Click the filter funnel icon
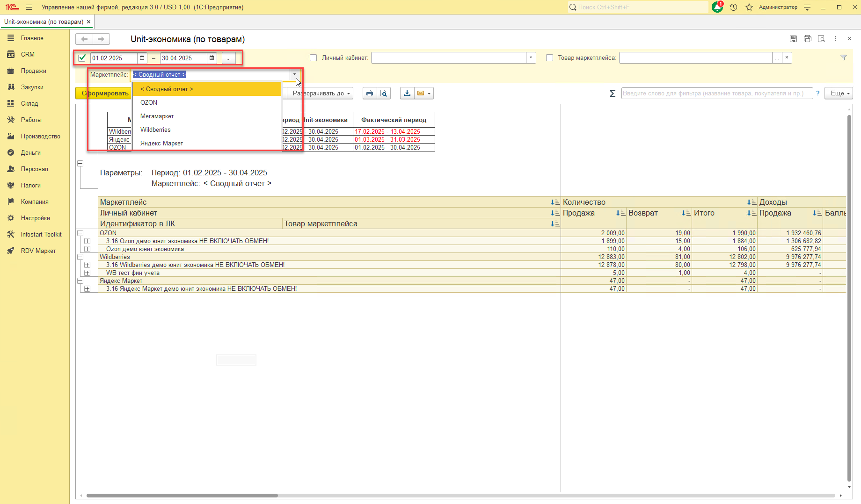 (844, 58)
